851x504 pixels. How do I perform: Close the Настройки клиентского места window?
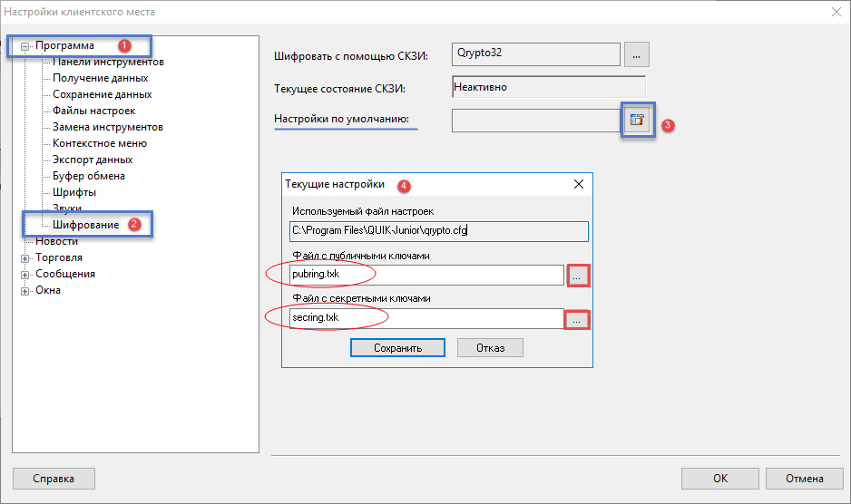[836, 12]
